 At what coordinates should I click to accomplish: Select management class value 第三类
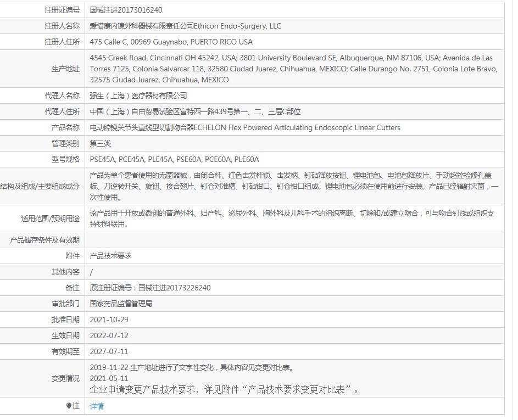(x=100, y=143)
